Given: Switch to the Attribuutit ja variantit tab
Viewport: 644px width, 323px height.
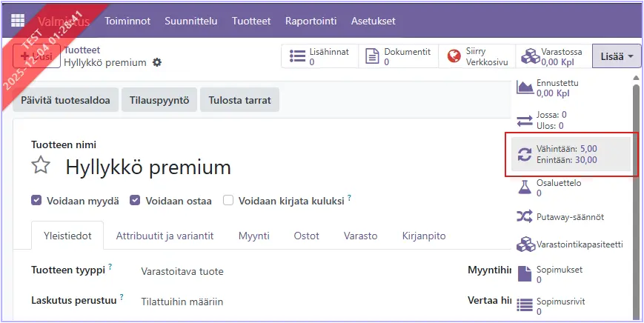Looking at the screenshot, I should click(165, 236).
